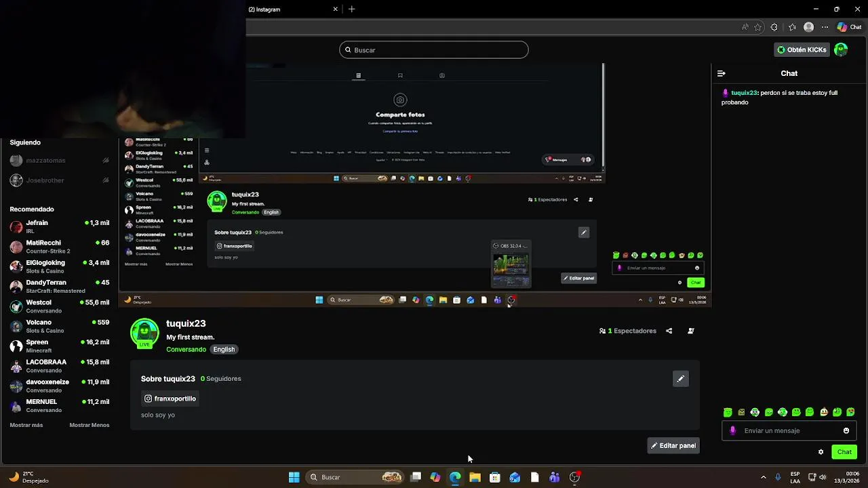This screenshot has height=488, width=868.
Task: Click the Obtén KICKs button
Action: [802, 49]
